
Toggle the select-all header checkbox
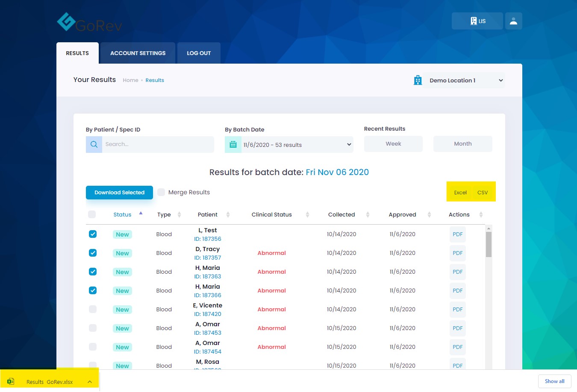click(92, 214)
